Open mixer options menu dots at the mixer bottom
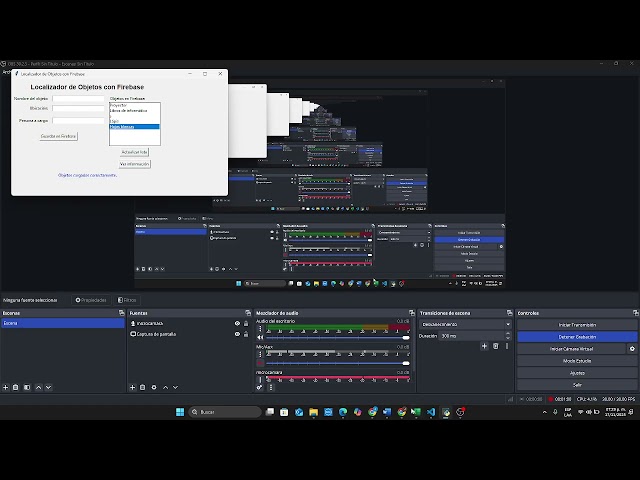Screen dimensions: 640x480 [271, 387]
